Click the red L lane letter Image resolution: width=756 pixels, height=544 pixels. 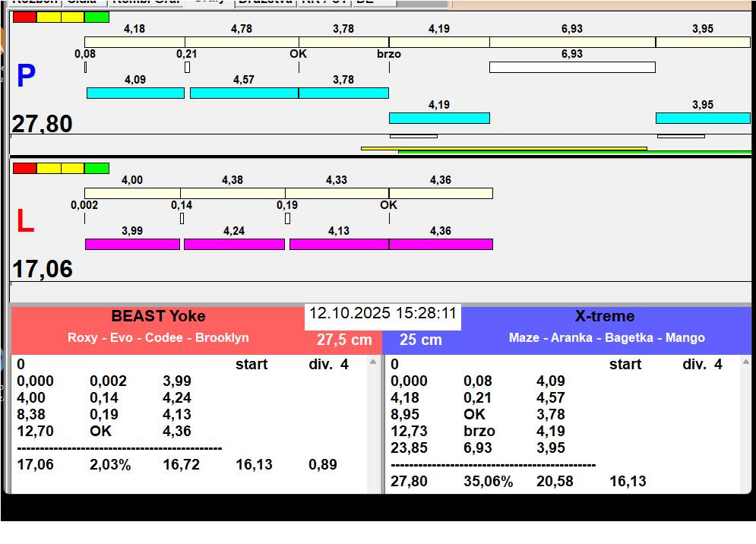tap(26, 221)
